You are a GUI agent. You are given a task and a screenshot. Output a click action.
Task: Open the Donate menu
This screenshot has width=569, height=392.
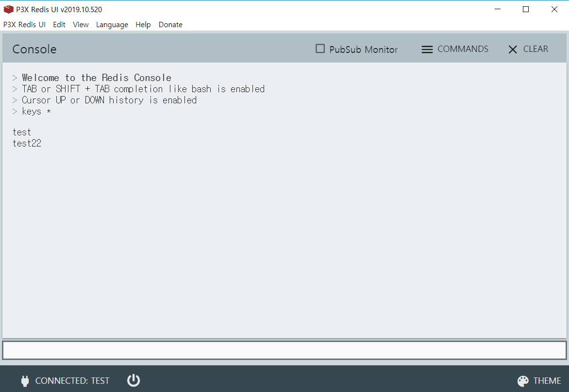170,25
